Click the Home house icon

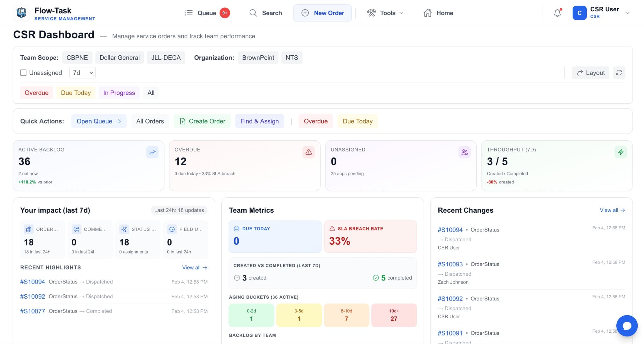(x=428, y=13)
